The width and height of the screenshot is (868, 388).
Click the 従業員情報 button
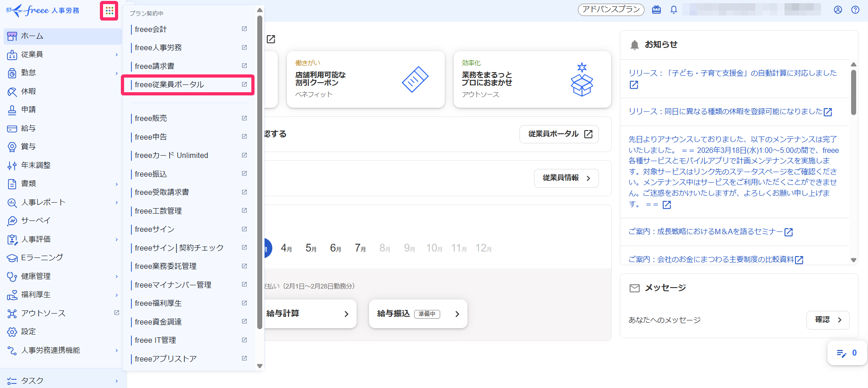click(567, 178)
